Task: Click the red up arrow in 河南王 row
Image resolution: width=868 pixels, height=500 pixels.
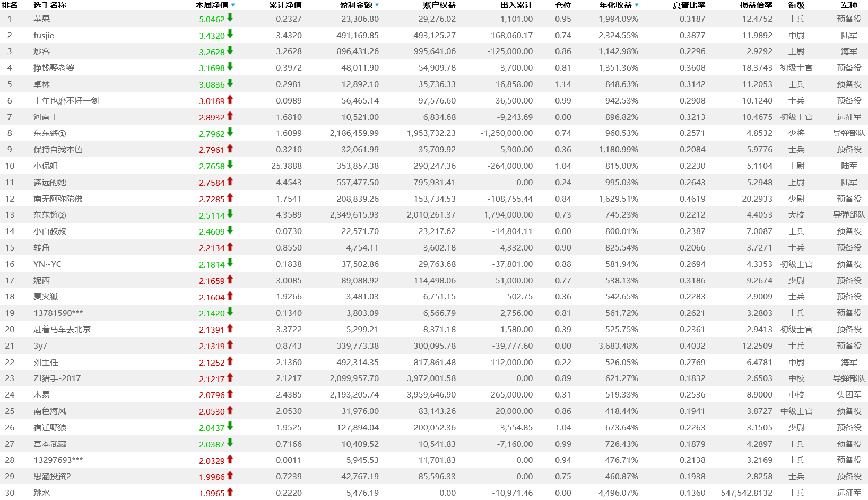Action: (230, 116)
